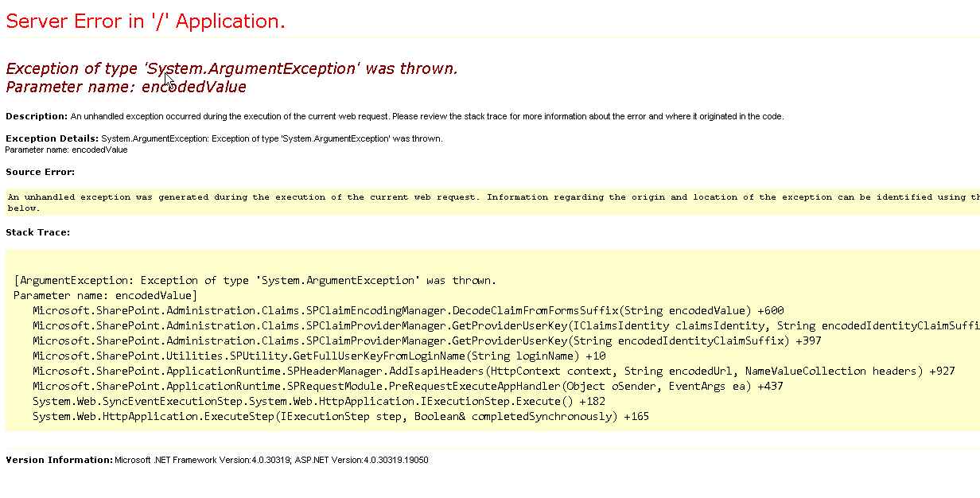Click the bold 'Version Information:' label
This screenshot has width=980, height=498.
(x=59, y=460)
